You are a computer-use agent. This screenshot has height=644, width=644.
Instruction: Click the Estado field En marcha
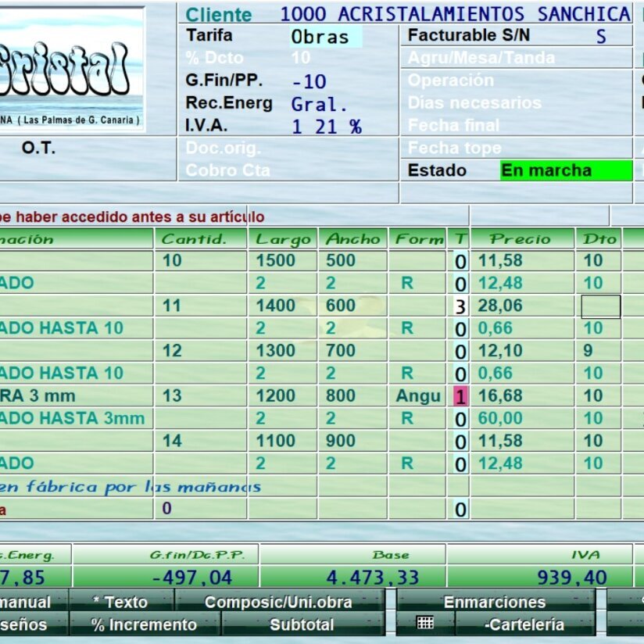(565, 170)
